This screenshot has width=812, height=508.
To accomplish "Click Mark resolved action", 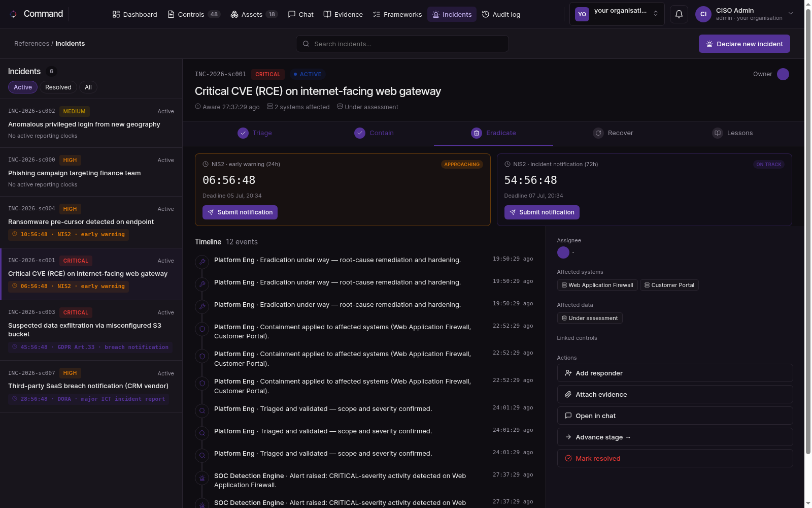I will pyautogui.click(x=674, y=458).
